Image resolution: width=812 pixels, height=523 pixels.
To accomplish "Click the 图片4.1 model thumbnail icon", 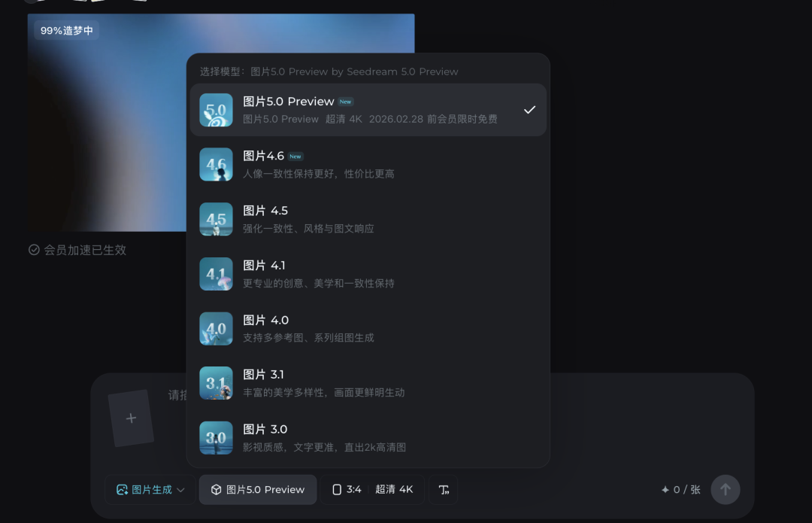I will (216, 274).
